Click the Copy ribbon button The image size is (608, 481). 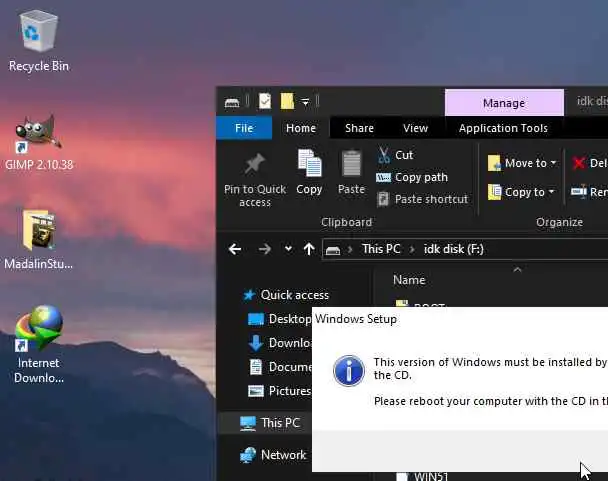[x=309, y=172]
